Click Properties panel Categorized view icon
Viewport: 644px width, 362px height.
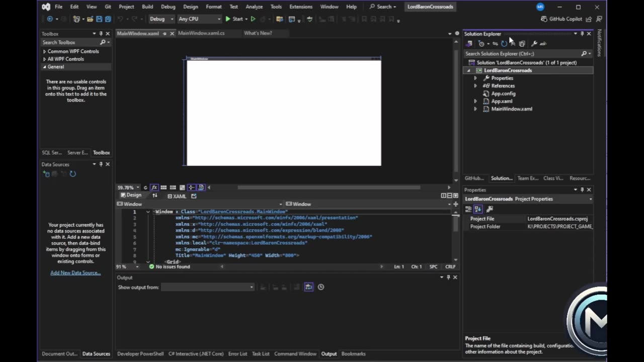(x=468, y=209)
